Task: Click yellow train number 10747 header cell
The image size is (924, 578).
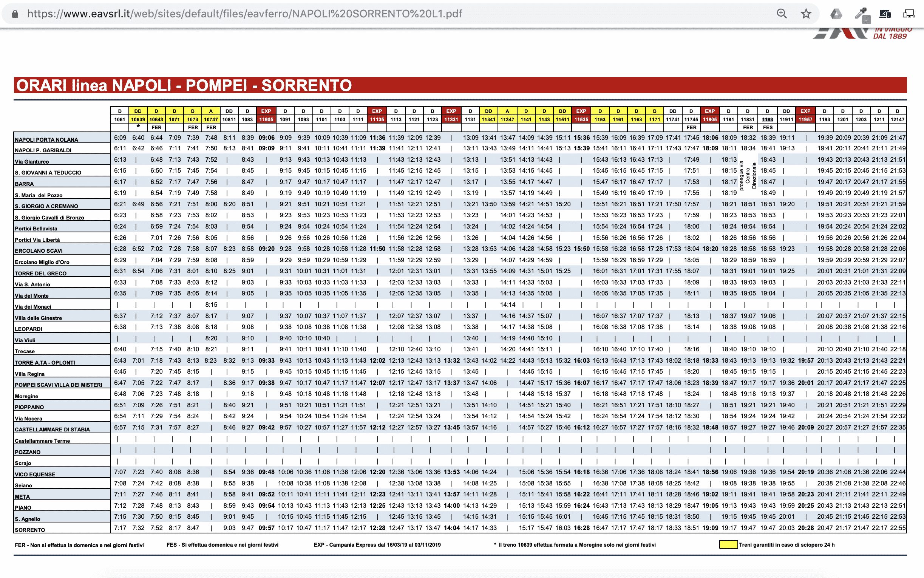Action: [x=210, y=119]
